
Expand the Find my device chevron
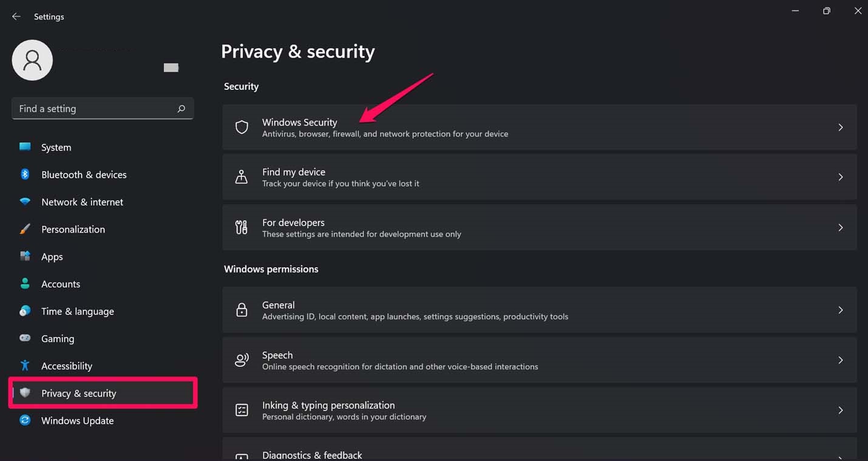coord(841,177)
